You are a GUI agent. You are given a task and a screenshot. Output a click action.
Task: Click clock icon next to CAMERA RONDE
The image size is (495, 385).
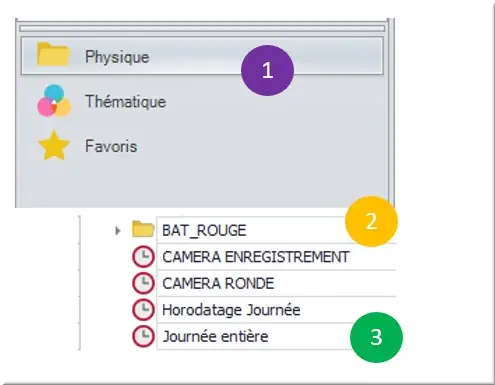[x=143, y=283]
